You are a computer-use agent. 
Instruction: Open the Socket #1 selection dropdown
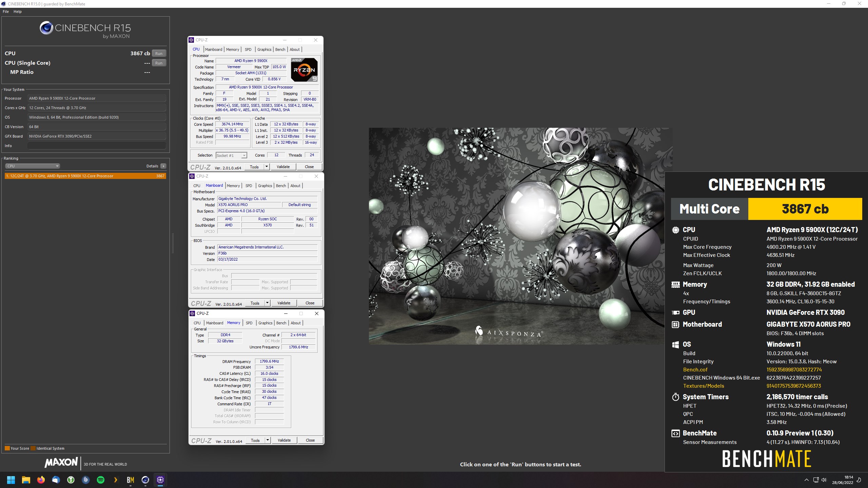pos(231,156)
